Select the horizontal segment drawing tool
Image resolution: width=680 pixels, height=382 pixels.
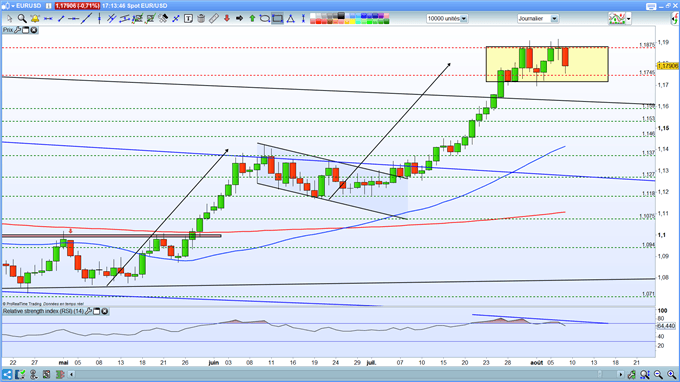tap(48, 19)
